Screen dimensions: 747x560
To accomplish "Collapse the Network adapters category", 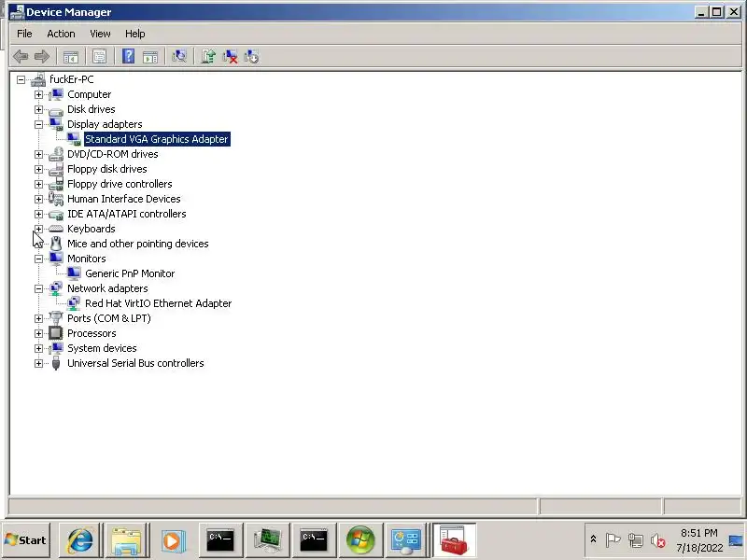I will (38, 288).
